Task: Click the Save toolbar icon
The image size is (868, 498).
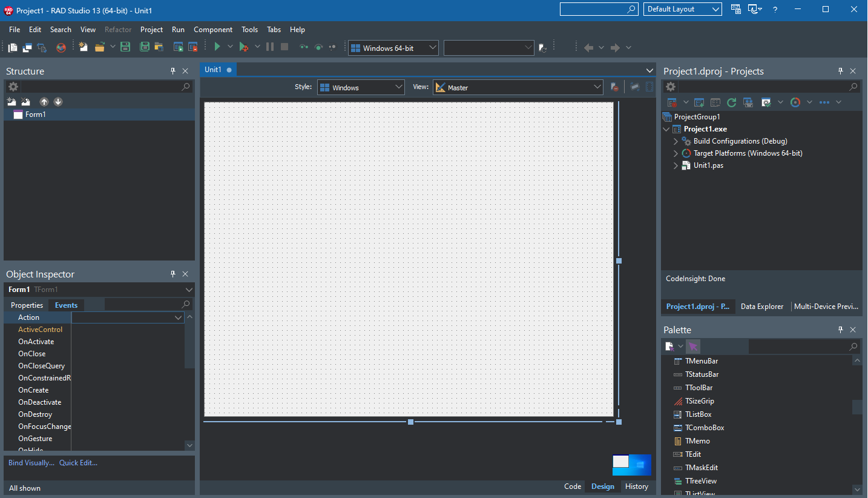Action: point(125,47)
